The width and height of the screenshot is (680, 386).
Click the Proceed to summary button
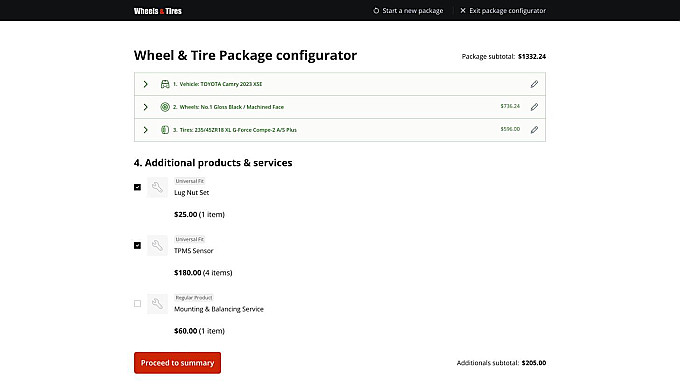[177, 363]
